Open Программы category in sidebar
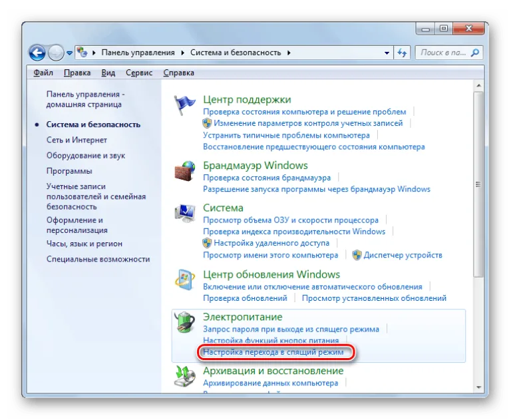 (69, 171)
